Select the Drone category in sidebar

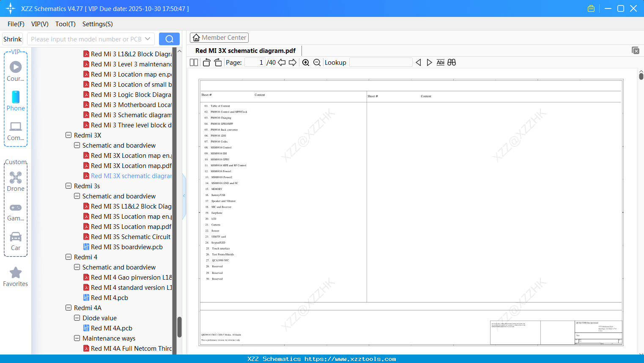[x=16, y=178]
